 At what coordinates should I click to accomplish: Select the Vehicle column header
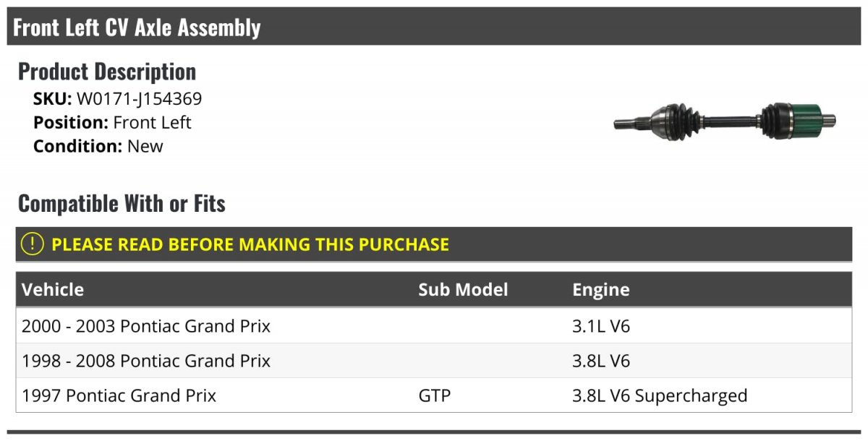tap(53, 290)
